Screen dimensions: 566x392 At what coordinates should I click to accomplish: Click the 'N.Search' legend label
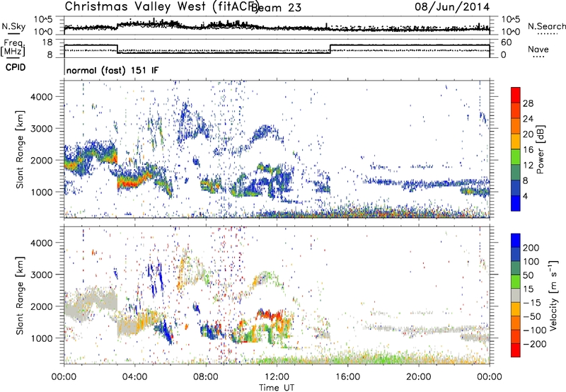pyautogui.click(x=546, y=26)
